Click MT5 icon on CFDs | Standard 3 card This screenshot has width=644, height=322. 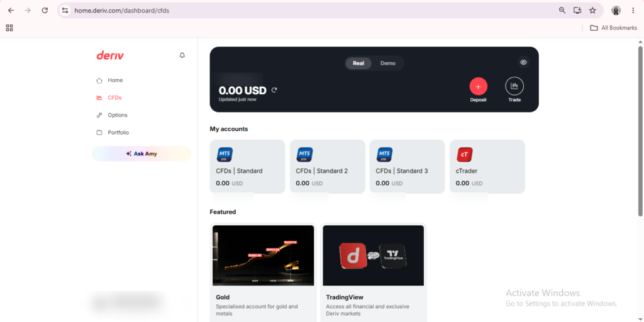coord(384,155)
